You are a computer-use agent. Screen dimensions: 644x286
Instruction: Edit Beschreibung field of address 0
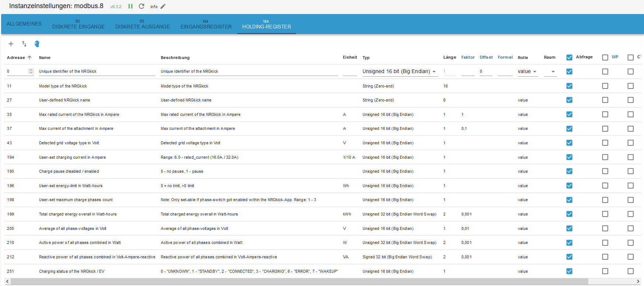[249, 72]
